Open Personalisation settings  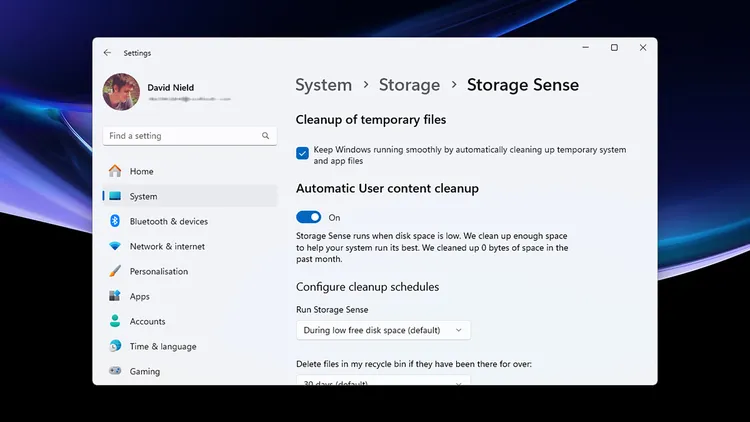tap(158, 271)
